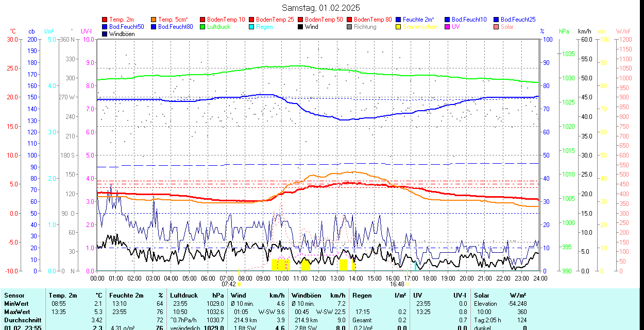Click the cyan Regen legend swatch
This screenshot has width=644, height=330.
pyautogui.click(x=252, y=27)
